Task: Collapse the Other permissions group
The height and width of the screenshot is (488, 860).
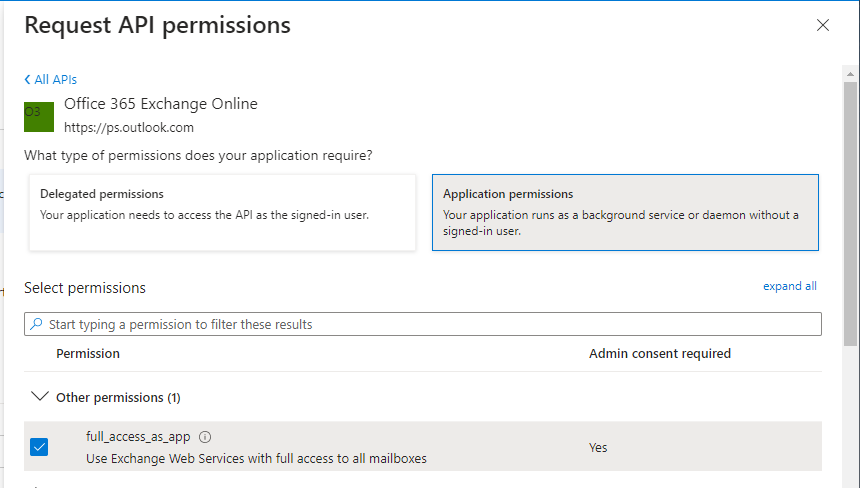Action: click(x=39, y=396)
